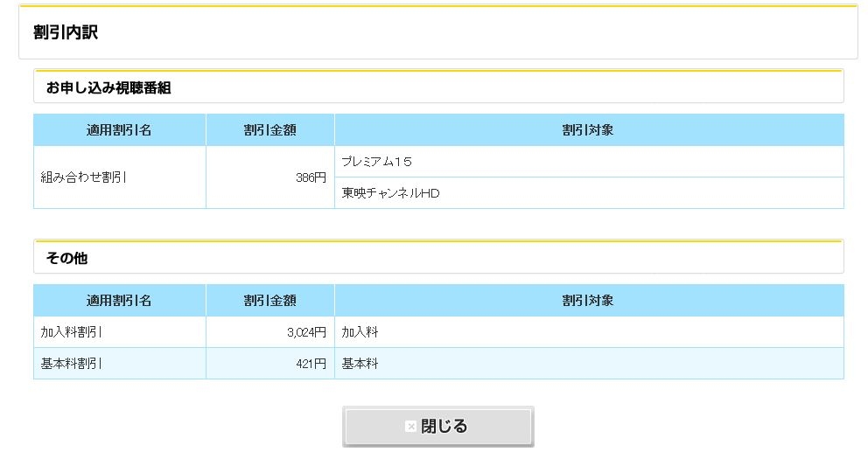Image resolution: width=868 pixels, height=459 pixels.
Task: Select the 基本料割引 cell
Action: point(72,364)
